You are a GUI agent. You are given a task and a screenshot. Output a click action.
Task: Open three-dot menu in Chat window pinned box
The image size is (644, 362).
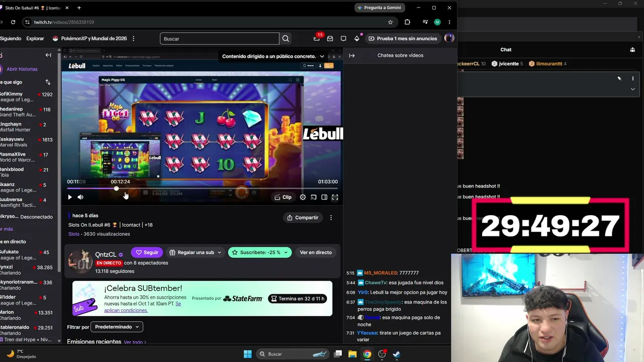coord(633,78)
